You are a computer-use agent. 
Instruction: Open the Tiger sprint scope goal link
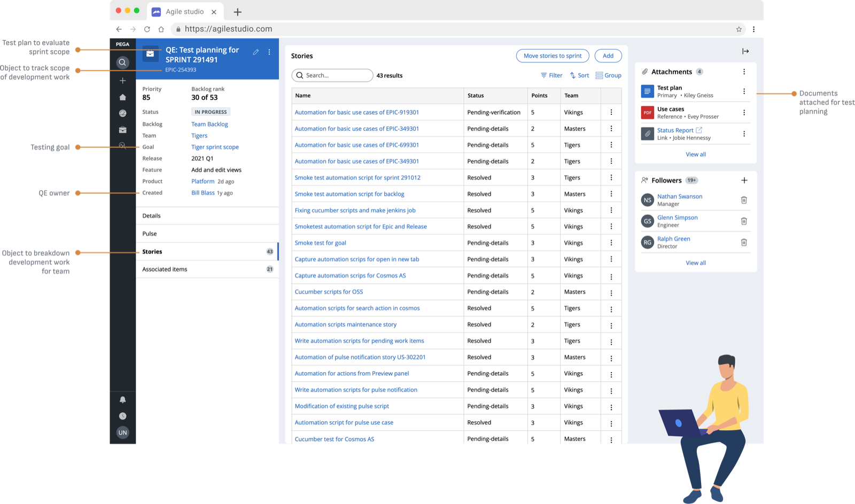tap(215, 147)
